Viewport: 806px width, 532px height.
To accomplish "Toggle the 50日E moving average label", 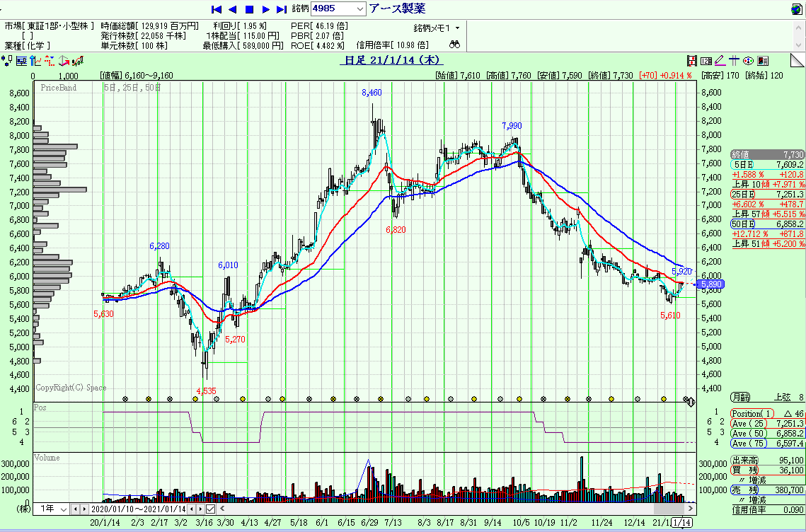I will [x=743, y=224].
